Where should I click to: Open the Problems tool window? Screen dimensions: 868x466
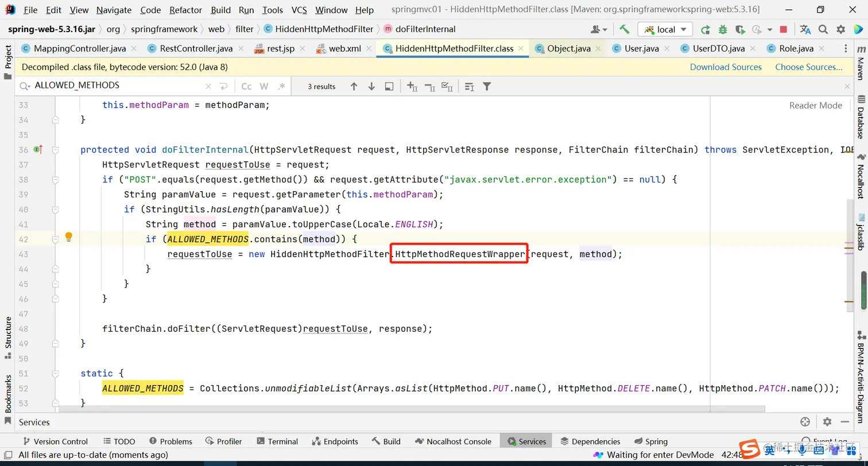pos(170,441)
